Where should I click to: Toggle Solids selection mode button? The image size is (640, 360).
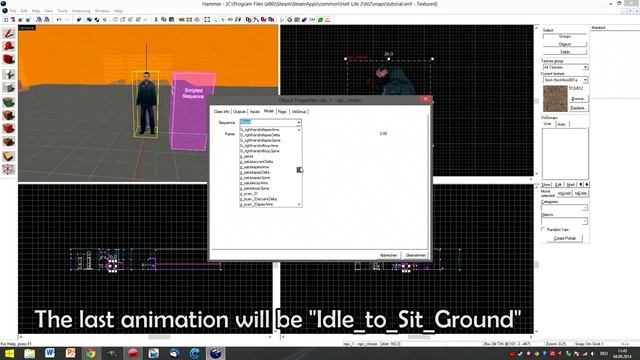[565, 52]
